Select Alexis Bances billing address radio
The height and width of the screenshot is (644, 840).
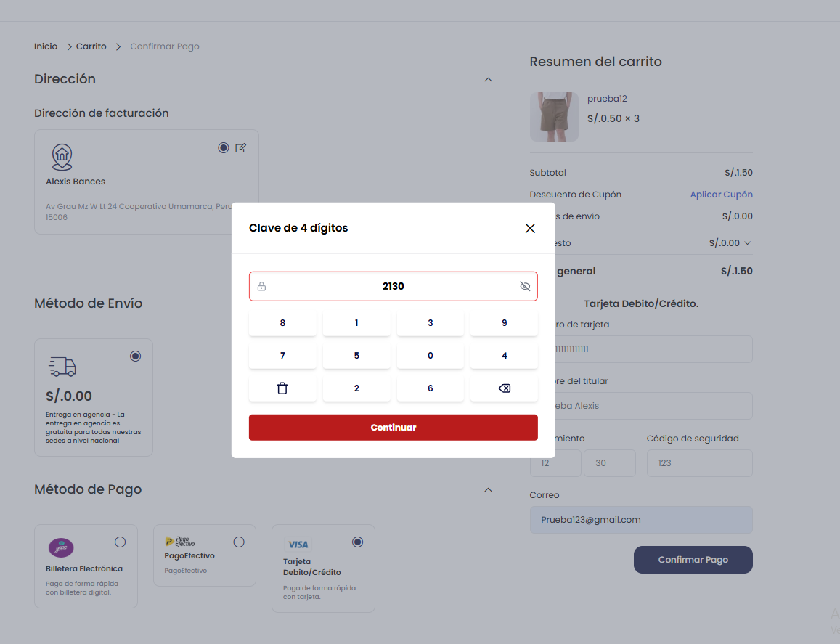(224, 148)
